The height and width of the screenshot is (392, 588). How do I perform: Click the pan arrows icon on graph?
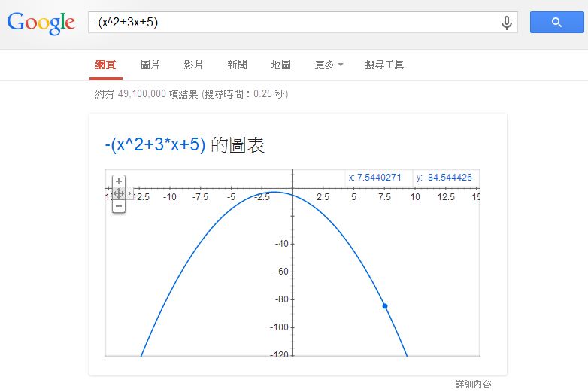[x=118, y=193]
